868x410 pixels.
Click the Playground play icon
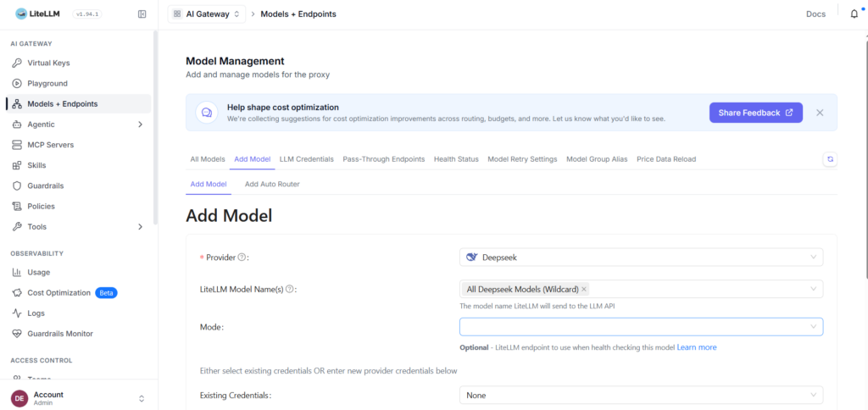[x=17, y=84]
